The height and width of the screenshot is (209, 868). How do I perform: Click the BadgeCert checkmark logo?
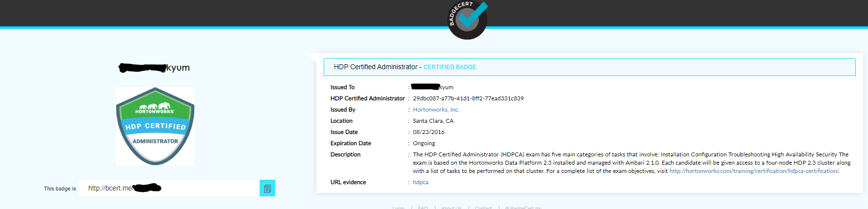click(467, 20)
